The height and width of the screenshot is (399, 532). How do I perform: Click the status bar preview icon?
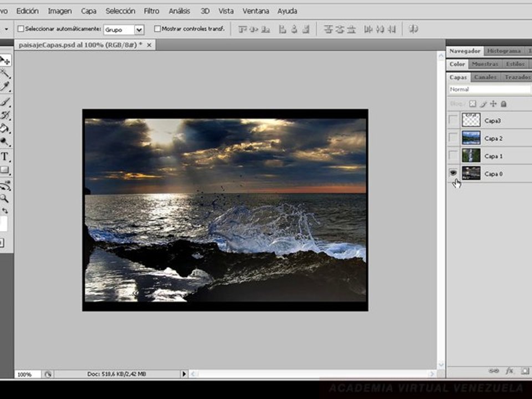tap(48, 374)
